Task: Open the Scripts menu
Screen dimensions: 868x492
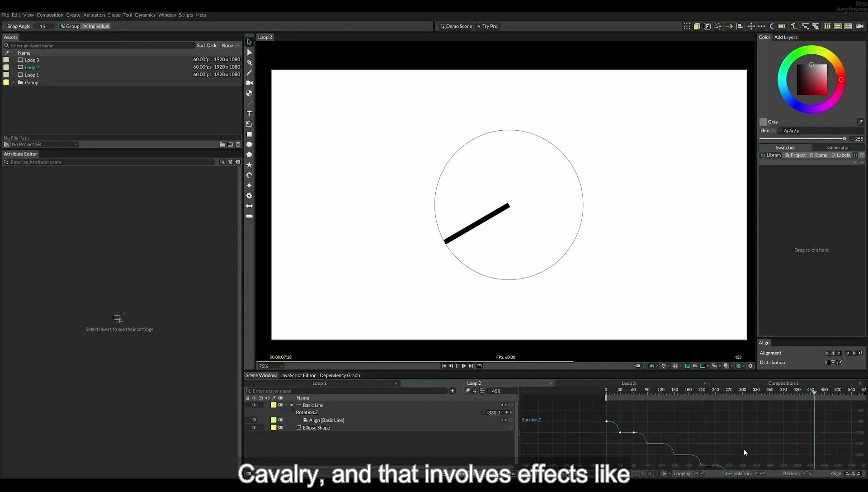Action: pos(185,15)
